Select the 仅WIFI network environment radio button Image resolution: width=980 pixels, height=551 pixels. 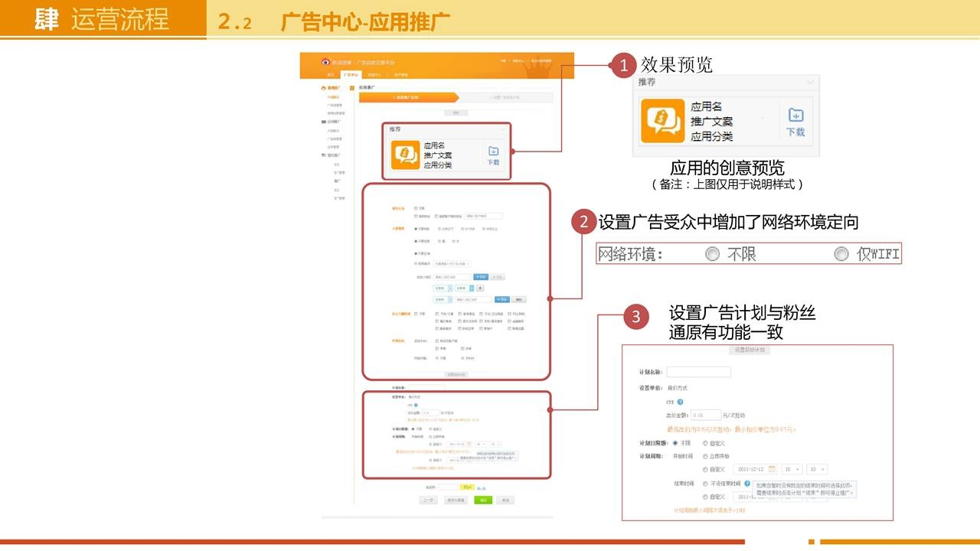(x=841, y=254)
